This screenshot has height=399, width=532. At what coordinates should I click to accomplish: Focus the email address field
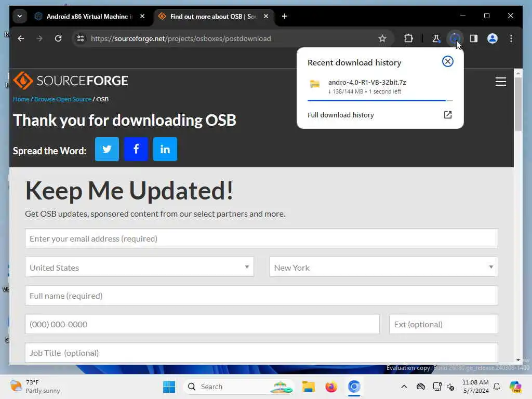coord(261,238)
